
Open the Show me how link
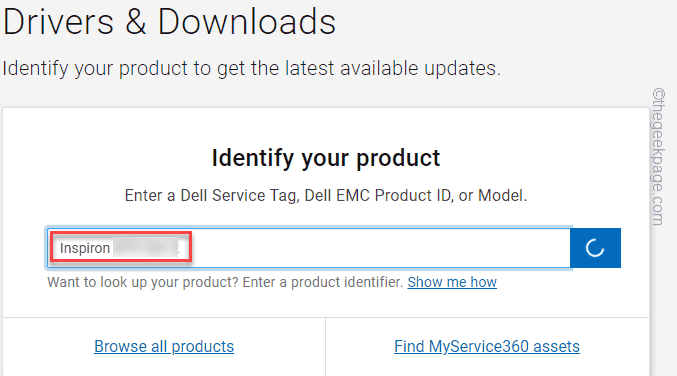452,282
